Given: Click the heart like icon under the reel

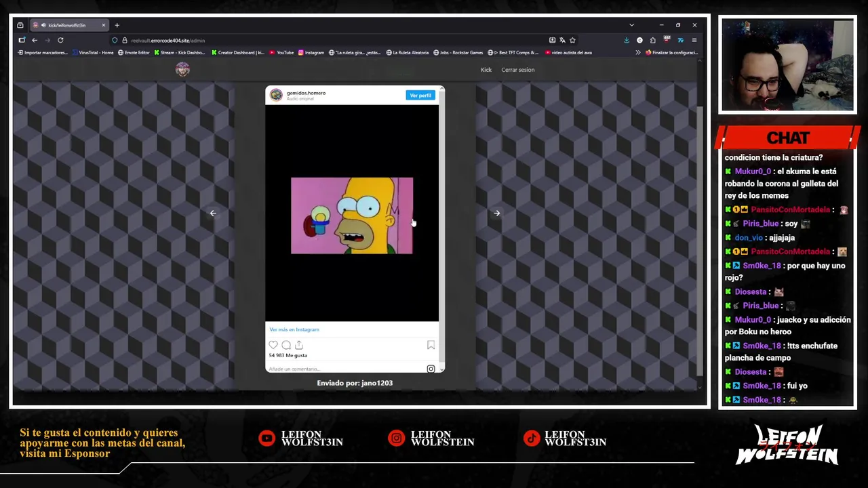Looking at the screenshot, I should pyautogui.click(x=273, y=345).
